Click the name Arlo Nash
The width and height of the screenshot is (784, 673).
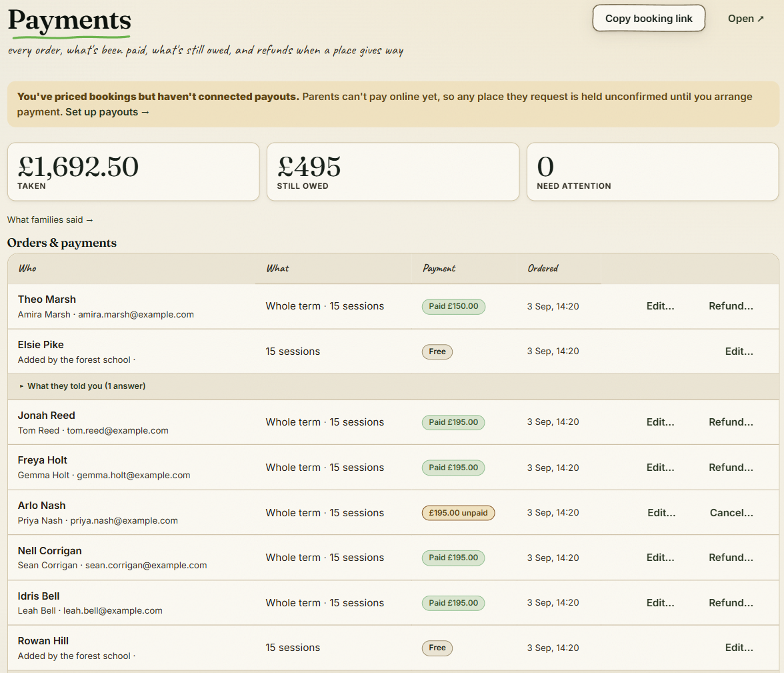(41, 506)
